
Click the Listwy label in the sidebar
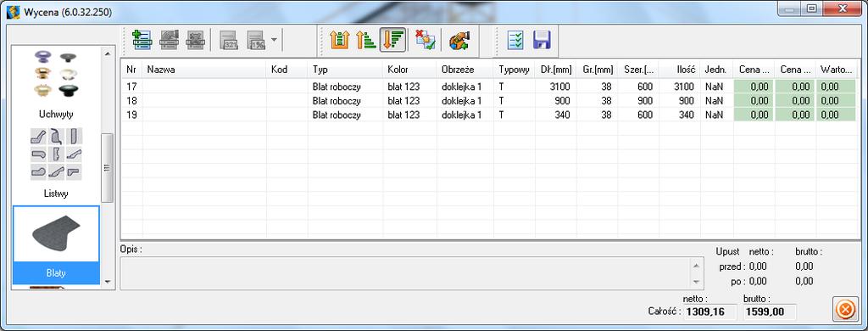click(x=56, y=194)
